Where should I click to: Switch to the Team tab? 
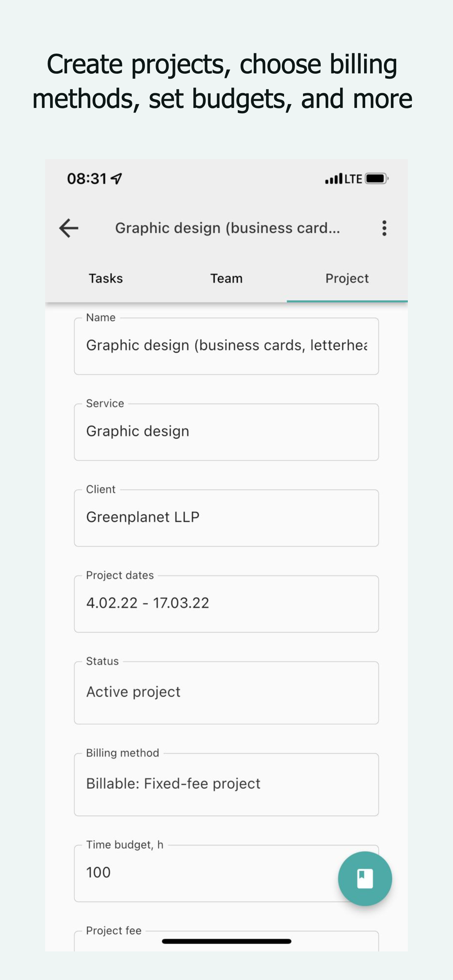(x=226, y=278)
